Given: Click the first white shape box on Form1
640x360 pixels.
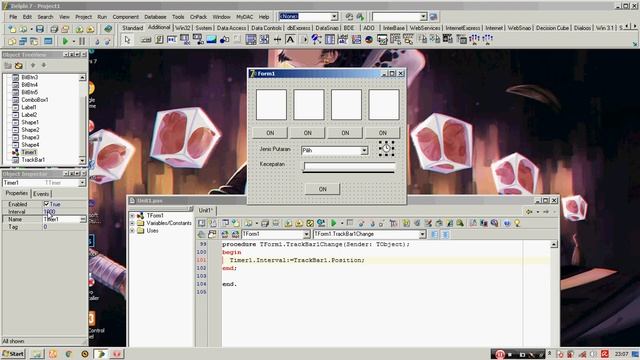Looking at the screenshot, I should [271, 104].
